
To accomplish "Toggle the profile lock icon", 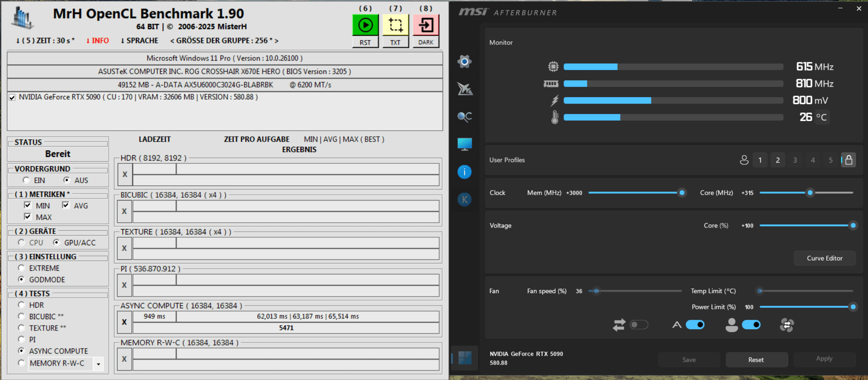I will pos(849,160).
